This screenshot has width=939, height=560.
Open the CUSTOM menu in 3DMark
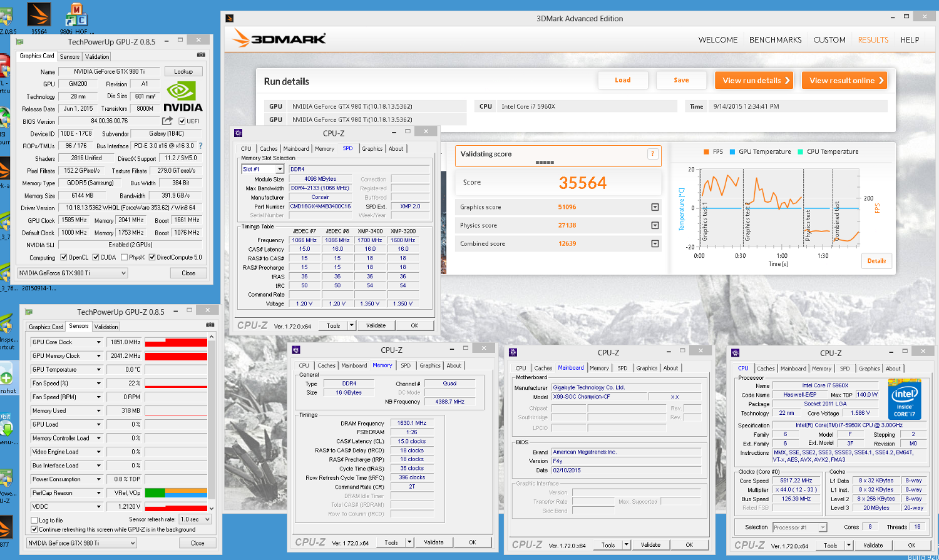(x=829, y=39)
